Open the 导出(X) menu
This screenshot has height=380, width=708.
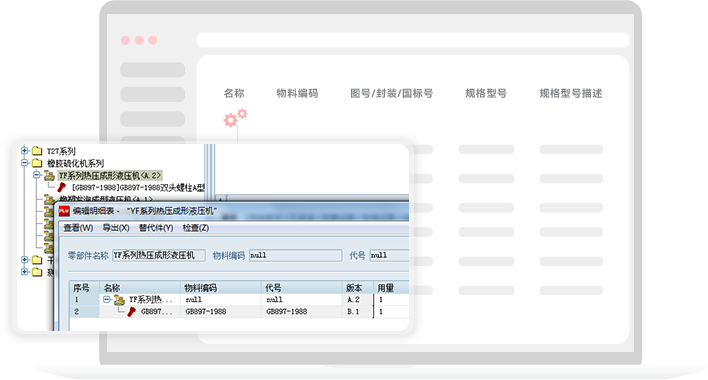(116, 228)
